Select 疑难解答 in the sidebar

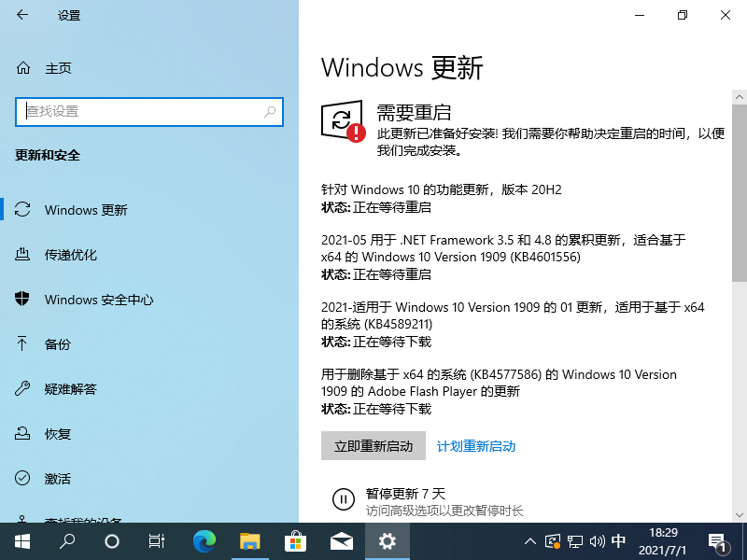click(x=71, y=389)
